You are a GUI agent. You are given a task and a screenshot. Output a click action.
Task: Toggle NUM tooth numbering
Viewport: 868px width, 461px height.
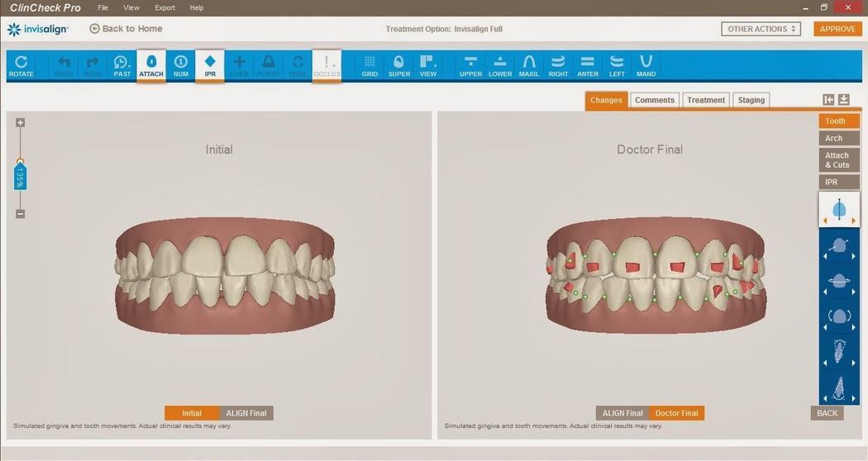[x=180, y=66]
